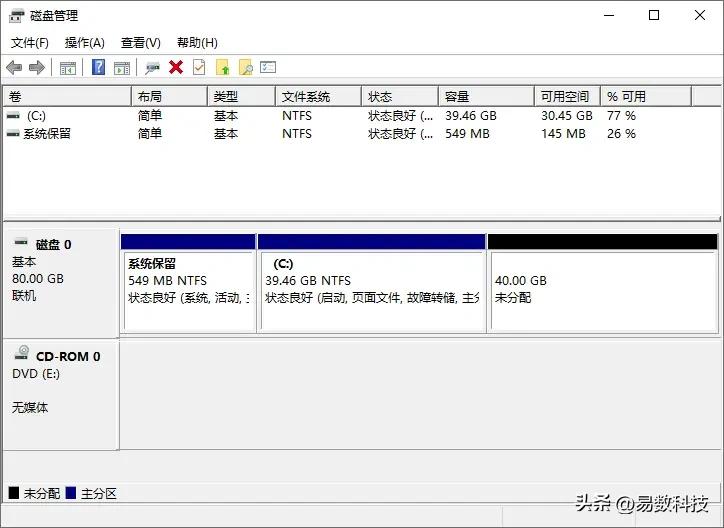Click the 39.46 GB capacity cell

471,116
